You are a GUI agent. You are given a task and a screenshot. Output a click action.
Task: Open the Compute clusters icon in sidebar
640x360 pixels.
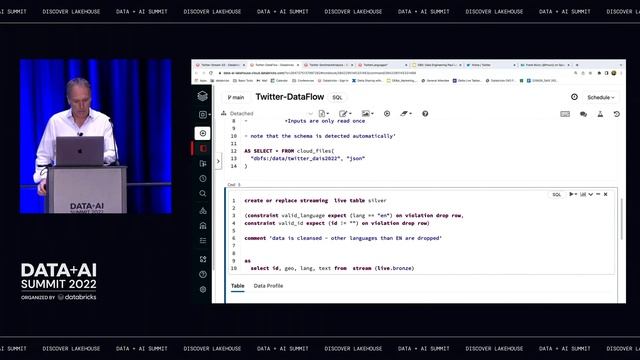pyautogui.click(x=203, y=211)
